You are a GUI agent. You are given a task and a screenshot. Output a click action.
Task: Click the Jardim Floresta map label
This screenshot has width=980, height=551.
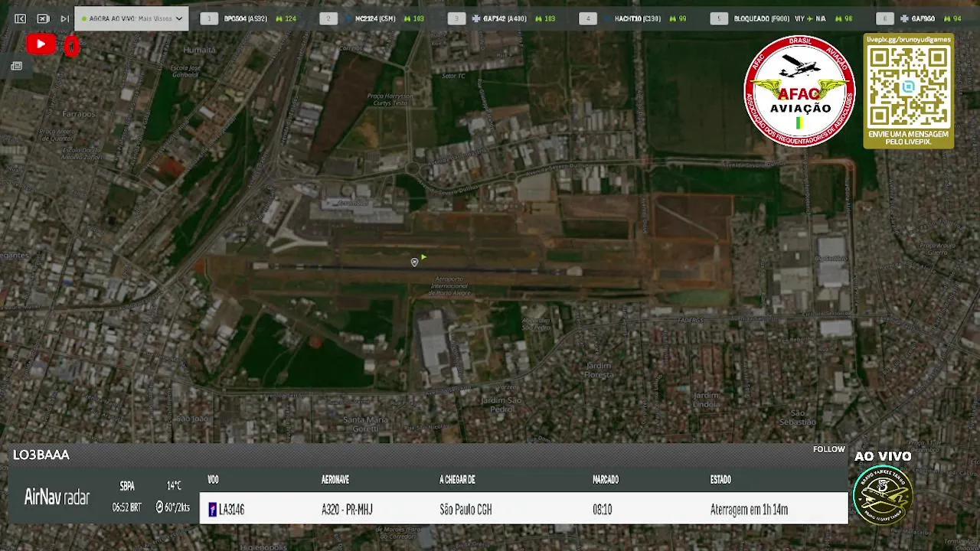(599, 370)
